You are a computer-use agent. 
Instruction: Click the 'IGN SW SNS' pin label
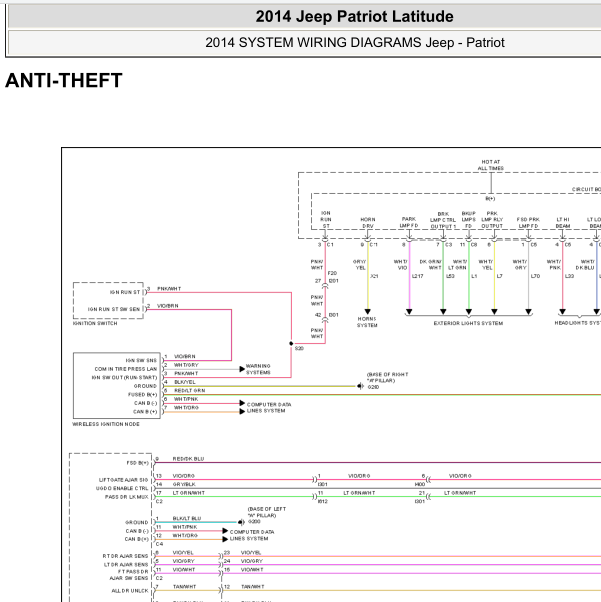[141, 360]
